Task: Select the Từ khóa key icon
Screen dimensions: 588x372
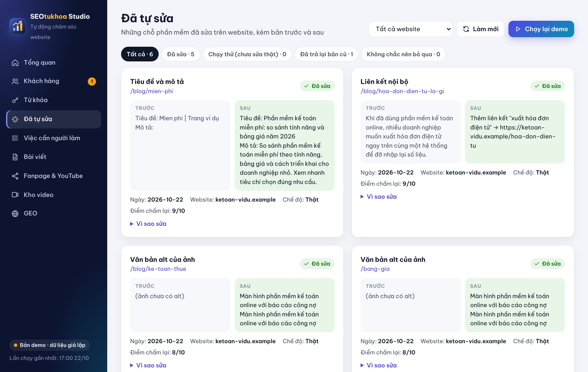Action: [x=15, y=100]
